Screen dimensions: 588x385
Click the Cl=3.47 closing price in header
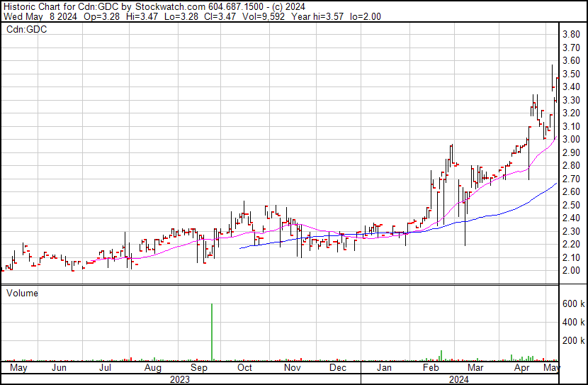coord(220,17)
